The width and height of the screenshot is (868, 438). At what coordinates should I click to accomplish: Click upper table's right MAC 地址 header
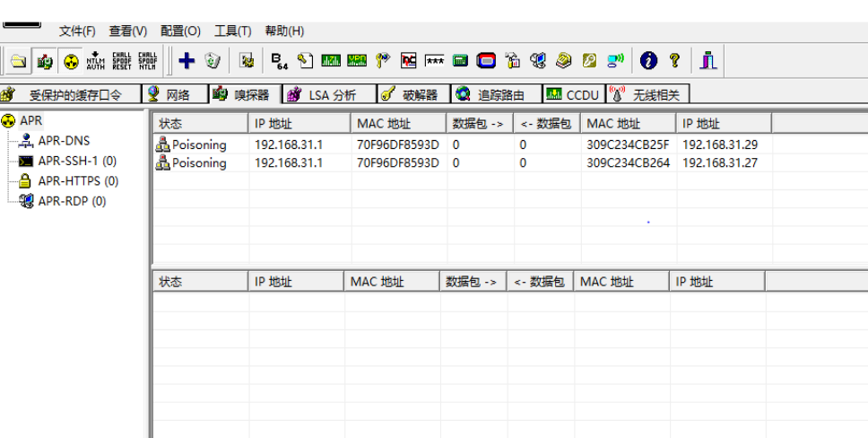click(x=629, y=124)
